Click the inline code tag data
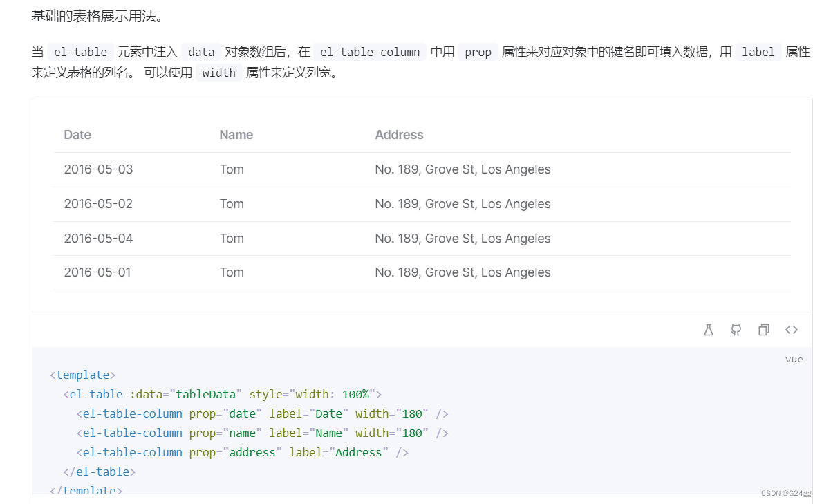This screenshot has height=504, width=822. (x=201, y=52)
